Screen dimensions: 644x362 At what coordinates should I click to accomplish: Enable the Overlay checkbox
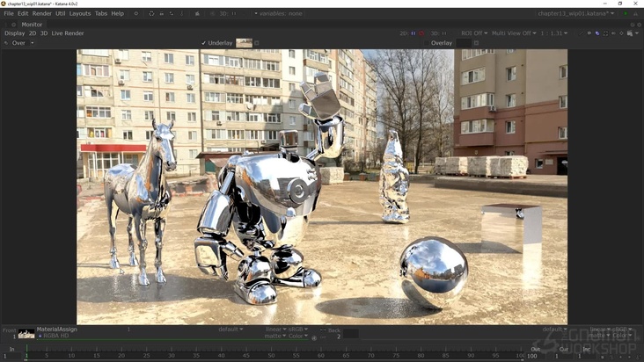pos(427,43)
